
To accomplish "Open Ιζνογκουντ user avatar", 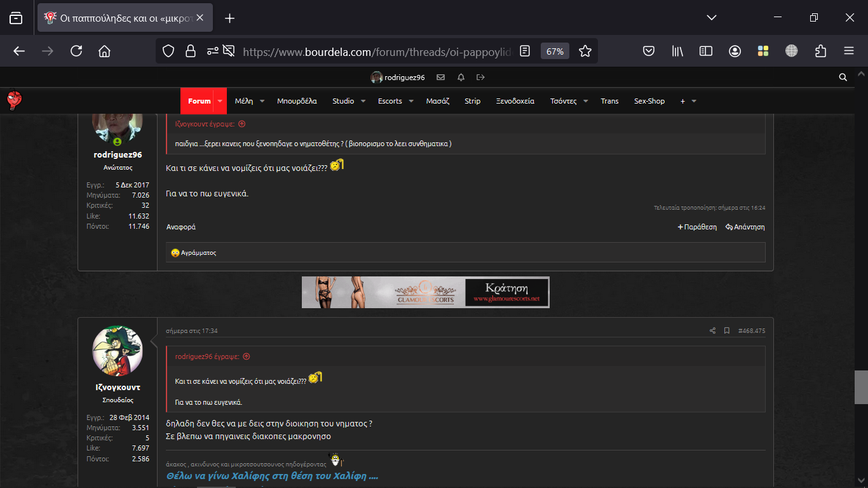I will [x=118, y=351].
